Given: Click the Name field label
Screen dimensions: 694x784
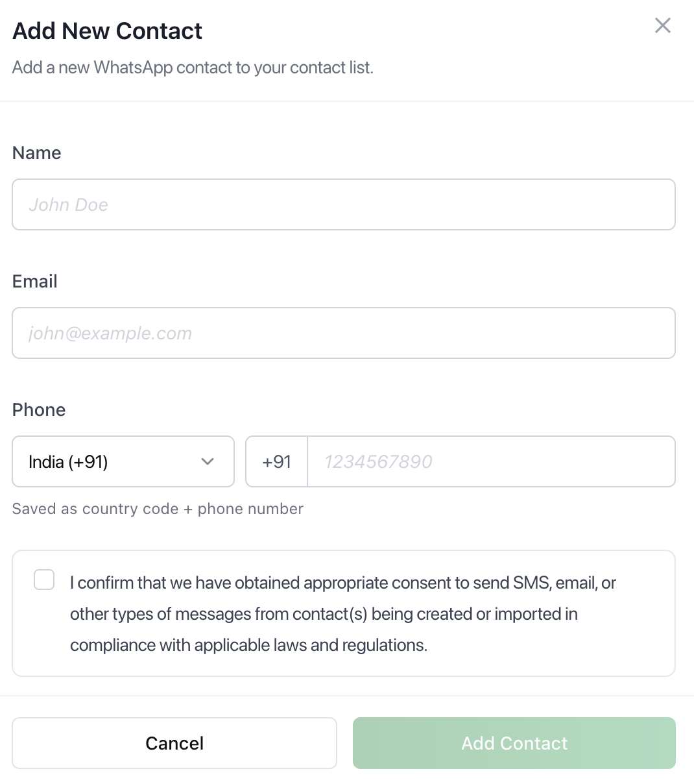Looking at the screenshot, I should pyautogui.click(x=37, y=153).
